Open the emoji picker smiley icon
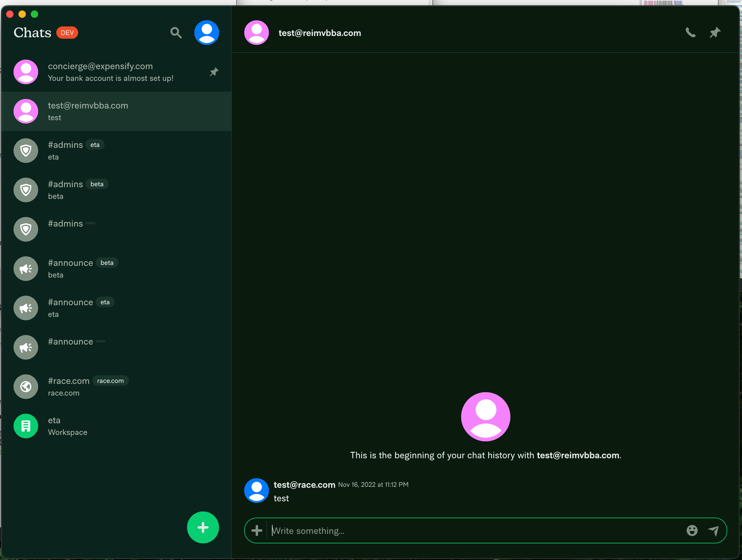This screenshot has width=742, height=560. 692,530
